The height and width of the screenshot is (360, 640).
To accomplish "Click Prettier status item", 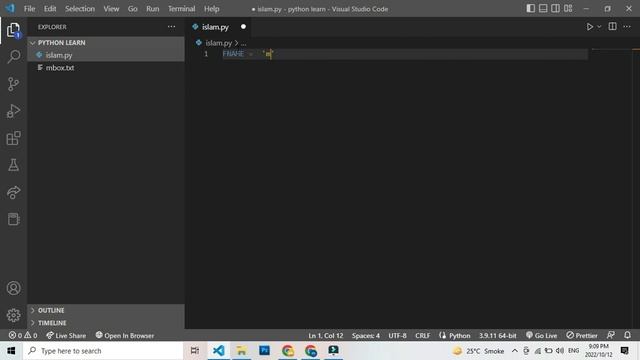I will coord(582,336).
